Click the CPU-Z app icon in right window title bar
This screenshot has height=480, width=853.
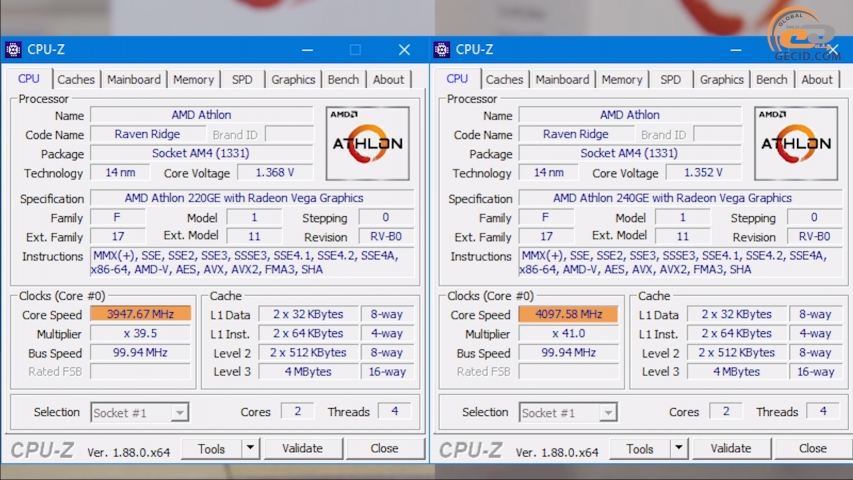point(442,50)
